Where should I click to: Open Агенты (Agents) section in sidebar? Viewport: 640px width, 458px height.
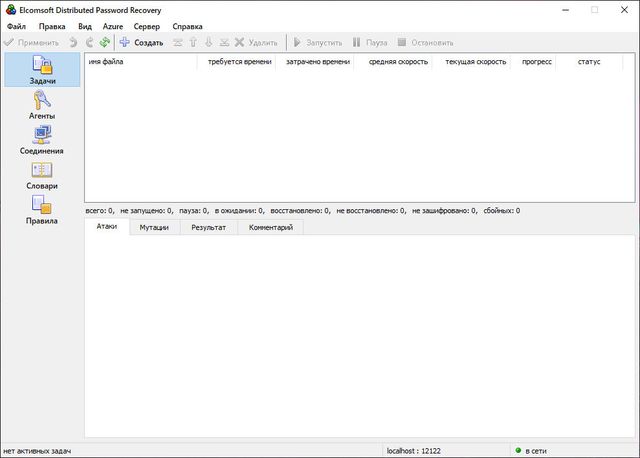pos(42,105)
